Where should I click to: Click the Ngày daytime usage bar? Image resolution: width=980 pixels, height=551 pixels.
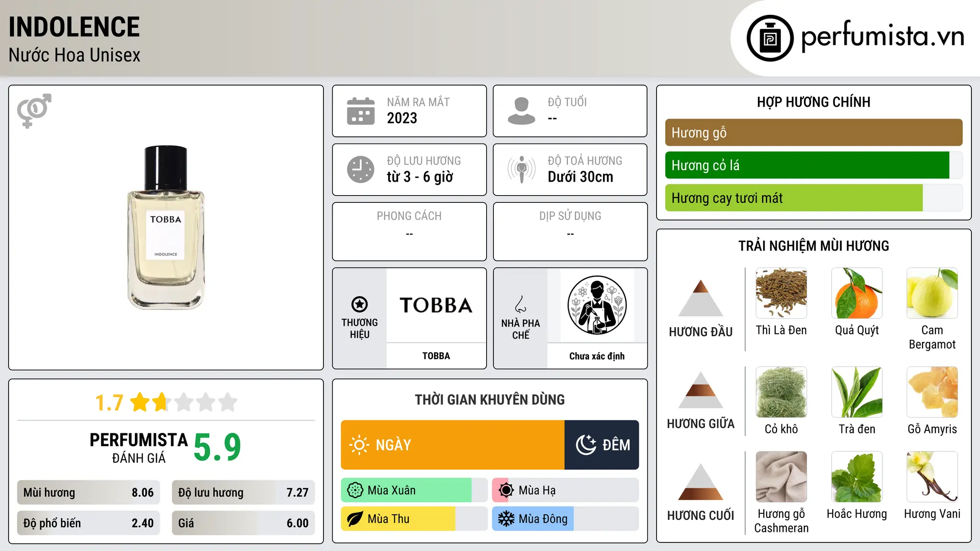pyautogui.click(x=453, y=445)
